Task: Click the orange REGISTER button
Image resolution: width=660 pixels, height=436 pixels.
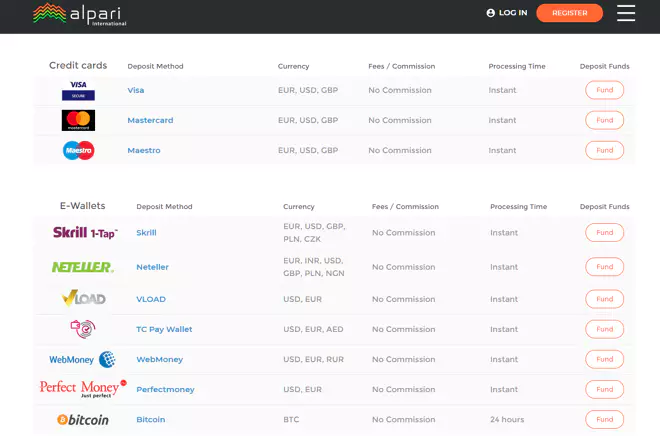Action: (x=570, y=13)
